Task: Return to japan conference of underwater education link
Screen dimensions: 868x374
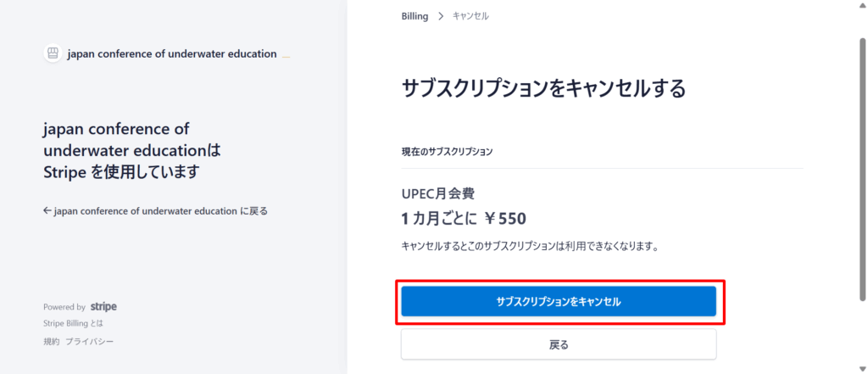Action: (x=155, y=211)
